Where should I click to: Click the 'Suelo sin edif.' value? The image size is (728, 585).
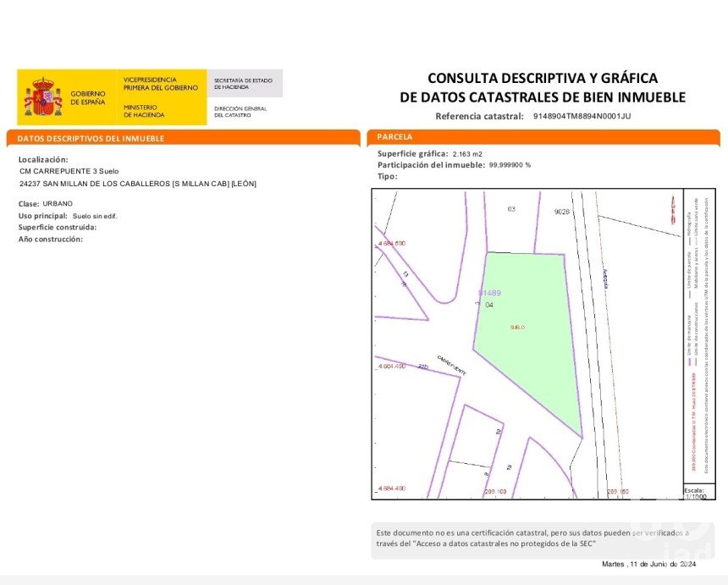coord(95,216)
